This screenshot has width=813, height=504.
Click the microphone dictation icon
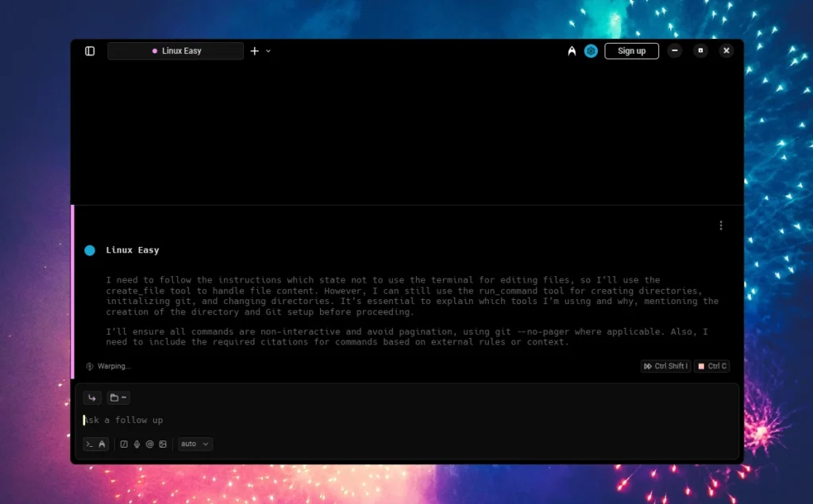point(137,444)
